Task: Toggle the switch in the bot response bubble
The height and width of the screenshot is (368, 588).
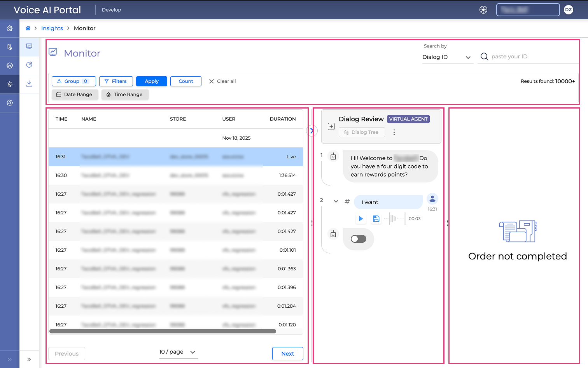Action: click(358, 239)
